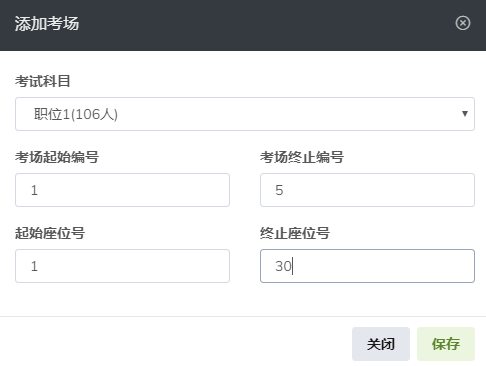Click blank dialog body below seat fields

tap(243, 299)
